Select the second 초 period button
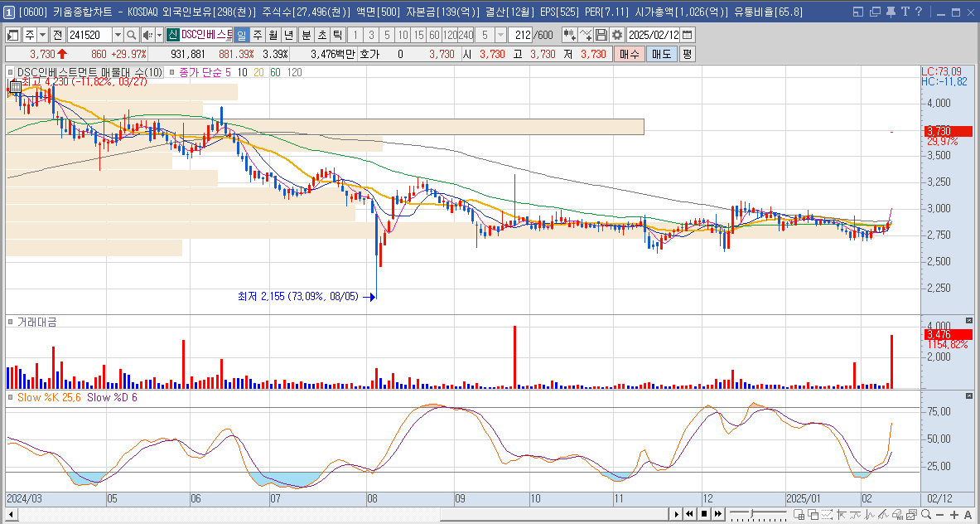This screenshot has width=980, height=524. (321, 35)
